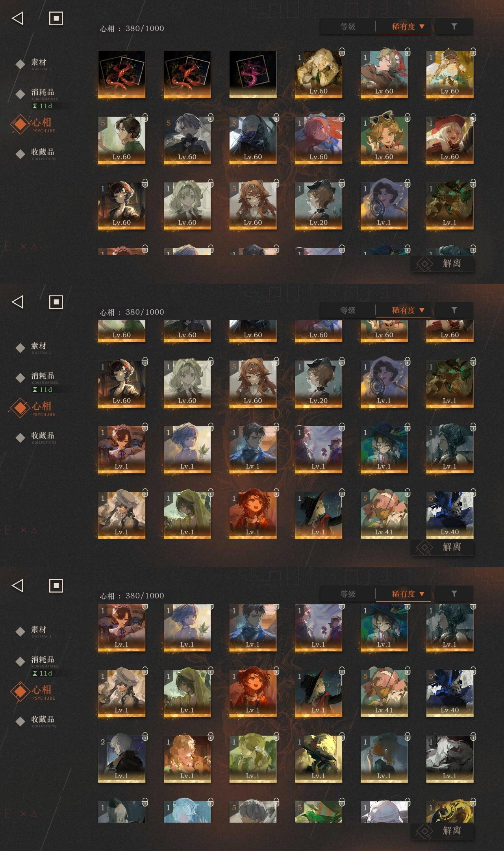This screenshot has height=851, width=504.
Task: Sort by 等级 in the topmost screenshot
Action: coord(348,26)
